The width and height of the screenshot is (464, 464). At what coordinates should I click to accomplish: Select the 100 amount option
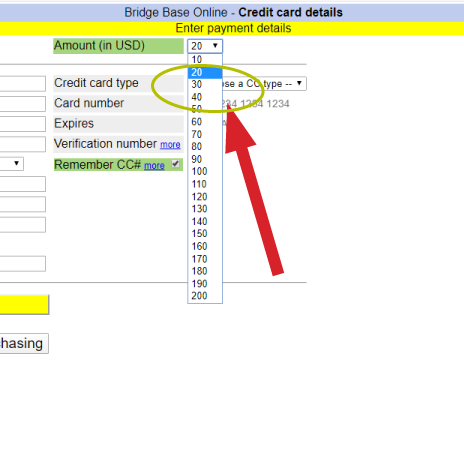[x=205, y=172]
